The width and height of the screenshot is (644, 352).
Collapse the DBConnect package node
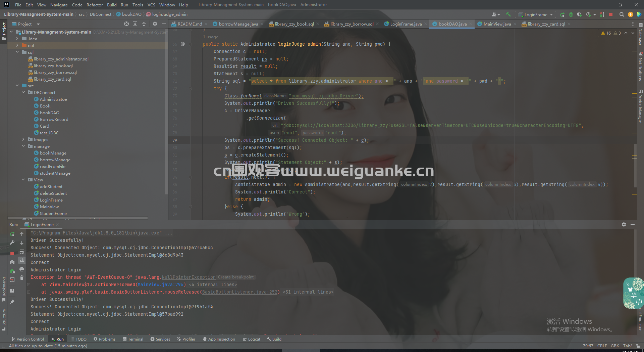(23, 92)
